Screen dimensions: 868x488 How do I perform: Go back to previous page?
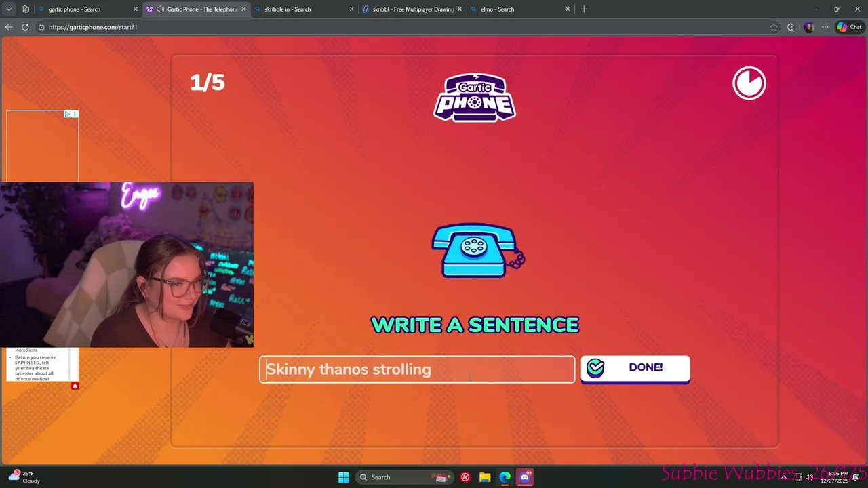point(9,27)
